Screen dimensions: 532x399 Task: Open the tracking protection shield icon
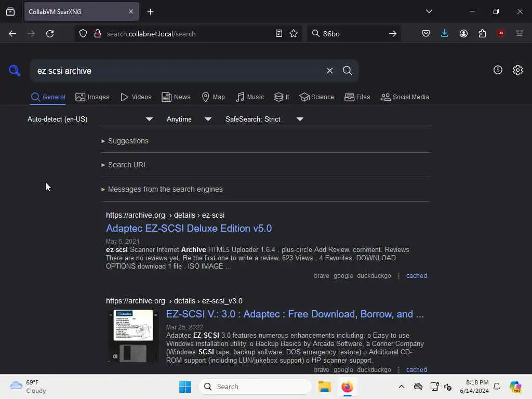(x=83, y=34)
